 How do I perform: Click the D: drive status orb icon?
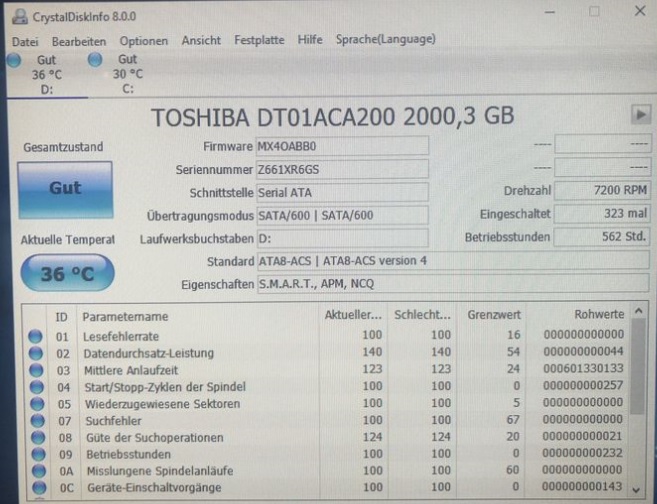click(14, 60)
